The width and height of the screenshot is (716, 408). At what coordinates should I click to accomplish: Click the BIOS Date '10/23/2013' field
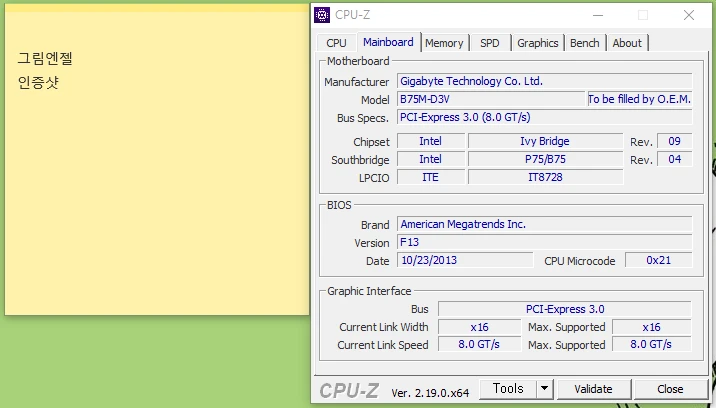pyautogui.click(x=465, y=260)
